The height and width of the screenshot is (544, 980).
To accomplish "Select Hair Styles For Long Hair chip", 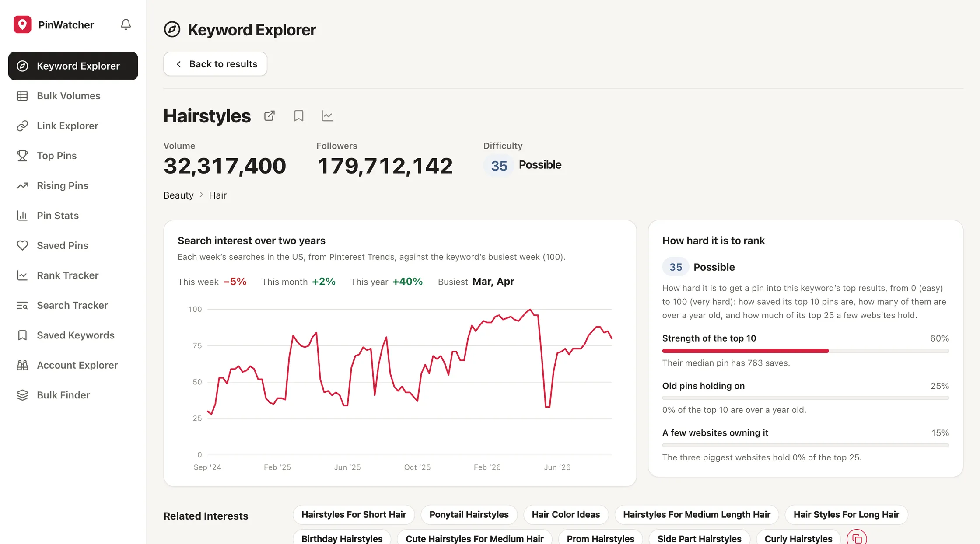I will 846,515.
